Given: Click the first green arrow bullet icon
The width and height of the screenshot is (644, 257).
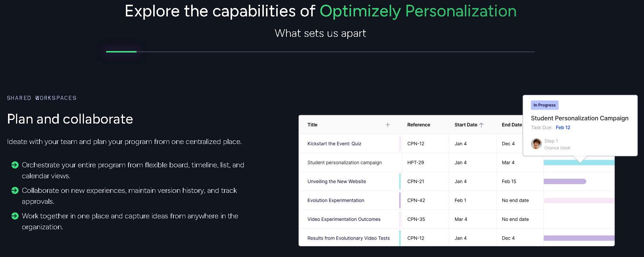Looking at the screenshot, I should coord(15,165).
